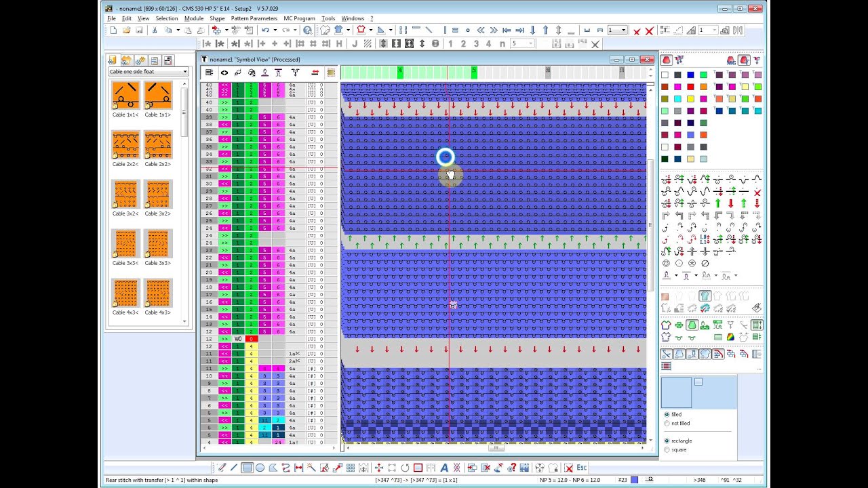This screenshot has height=488, width=868.
Task: Select the Pencil draw tool
Action: click(x=222, y=468)
